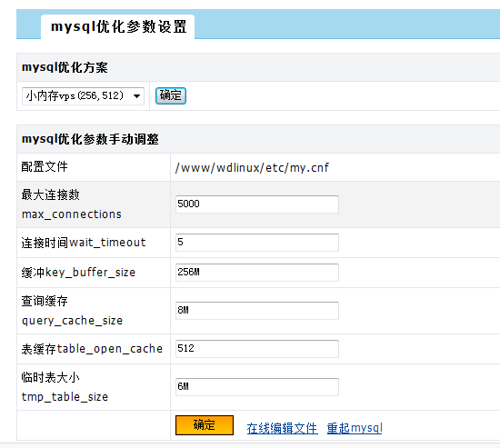Click the 临时表大小 tmp_table_size label
Screen dimensions: 500x448
pyautogui.click(x=65, y=387)
